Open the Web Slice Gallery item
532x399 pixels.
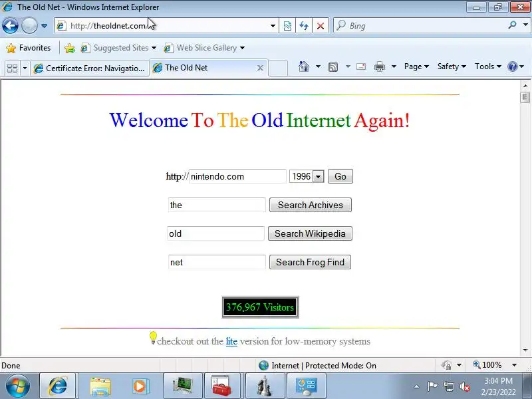204,48
